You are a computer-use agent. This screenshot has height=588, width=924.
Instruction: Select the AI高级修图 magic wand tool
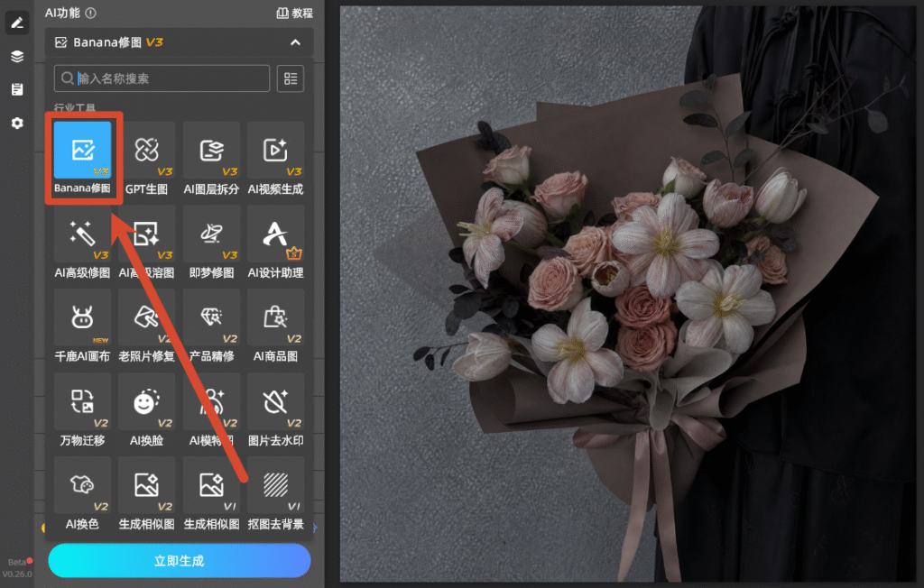pos(82,234)
